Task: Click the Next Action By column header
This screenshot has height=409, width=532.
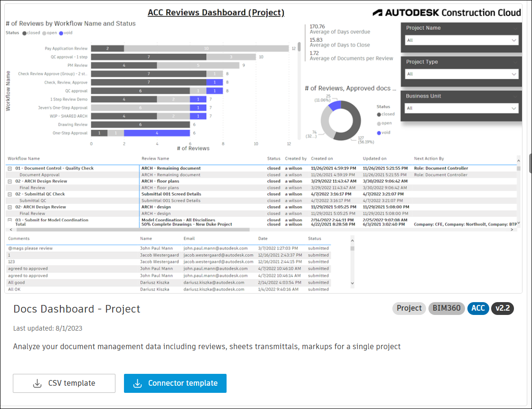Action: pos(428,159)
